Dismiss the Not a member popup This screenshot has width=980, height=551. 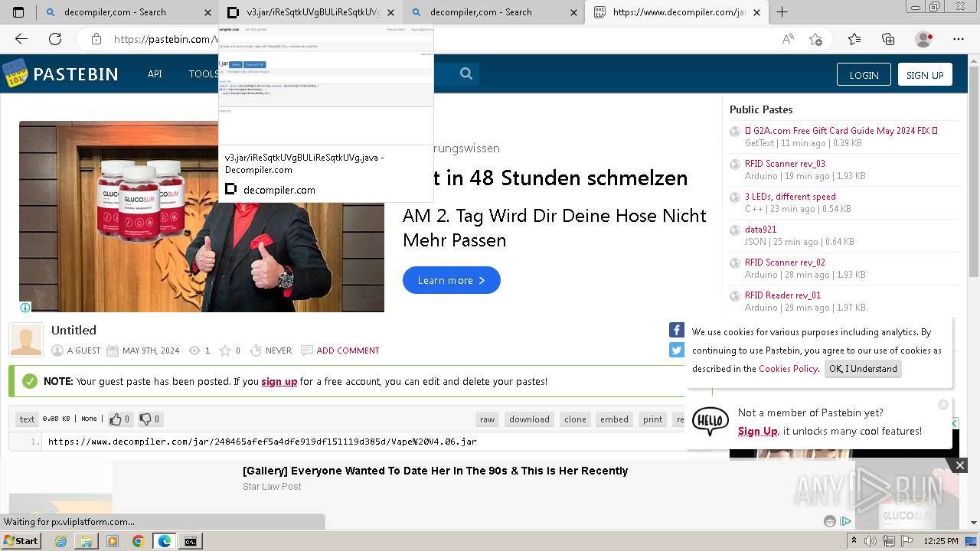click(x=943, y=405)
